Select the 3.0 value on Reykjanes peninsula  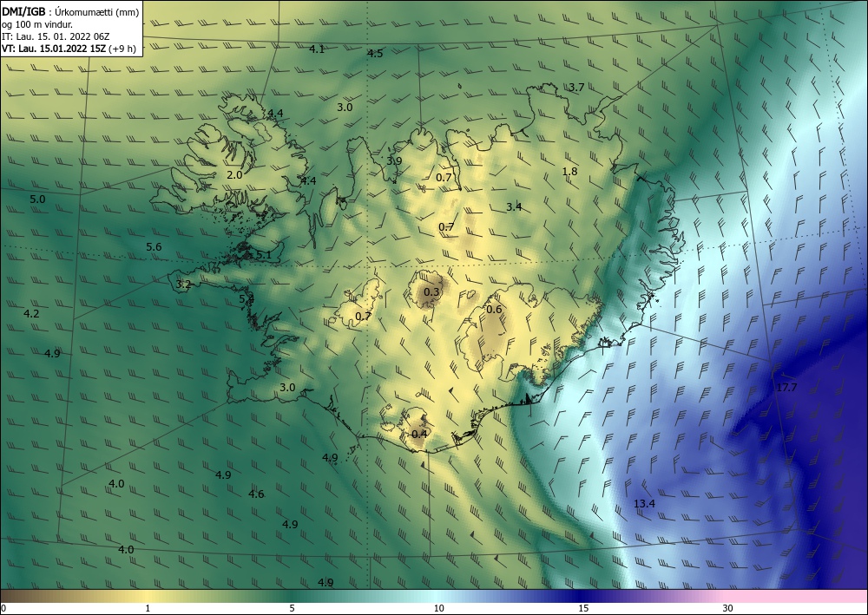287,388
